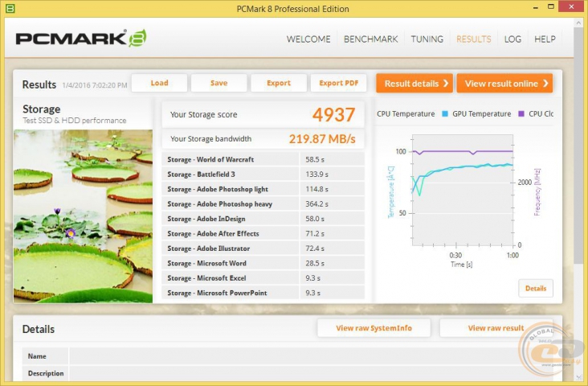This screenshot has height=386, width=588.
Task: Select Storage - Adobe InDesign row
Action: [x=263, y=219]
